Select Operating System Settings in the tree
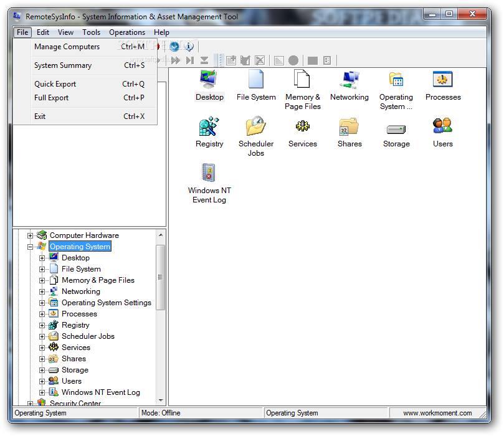 (107, 303)
